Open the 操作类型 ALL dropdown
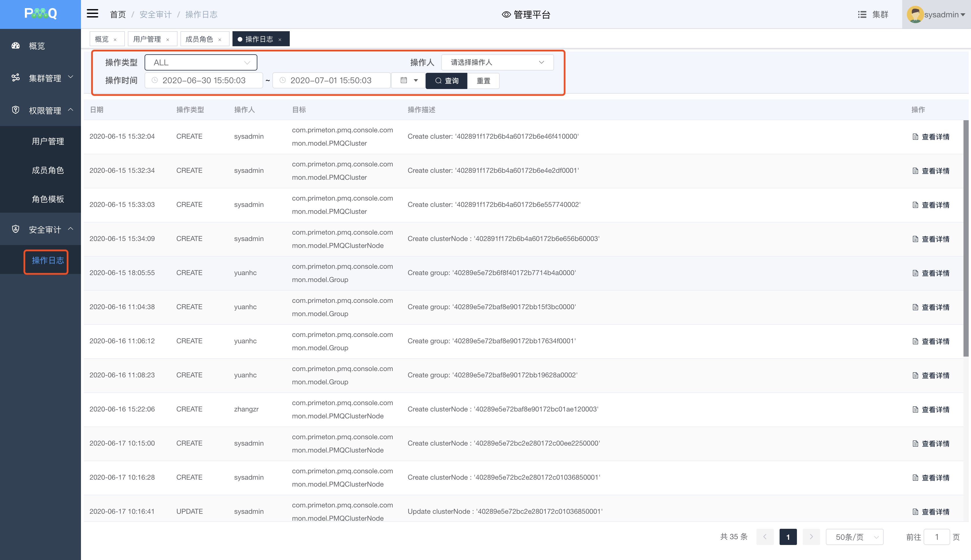971x560 pixels. coord(200,62)
